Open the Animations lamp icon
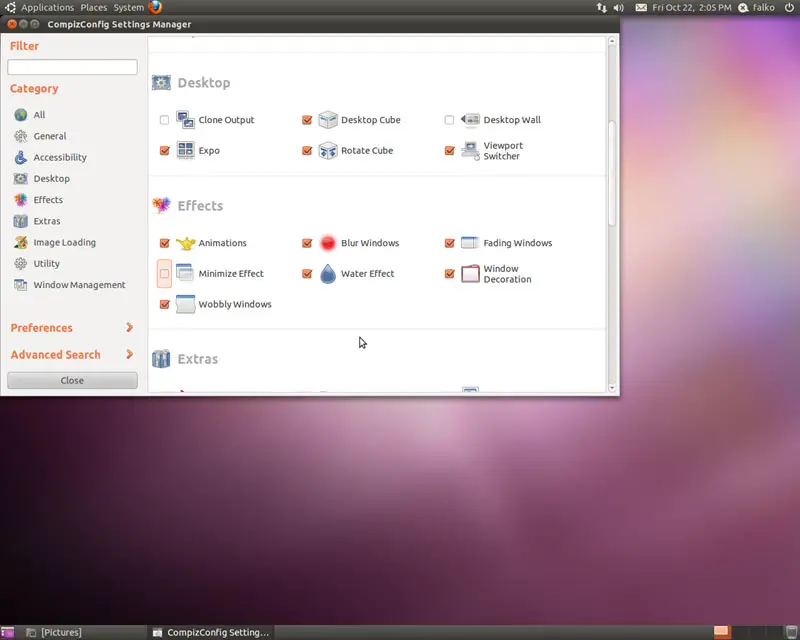 [185, 243]
